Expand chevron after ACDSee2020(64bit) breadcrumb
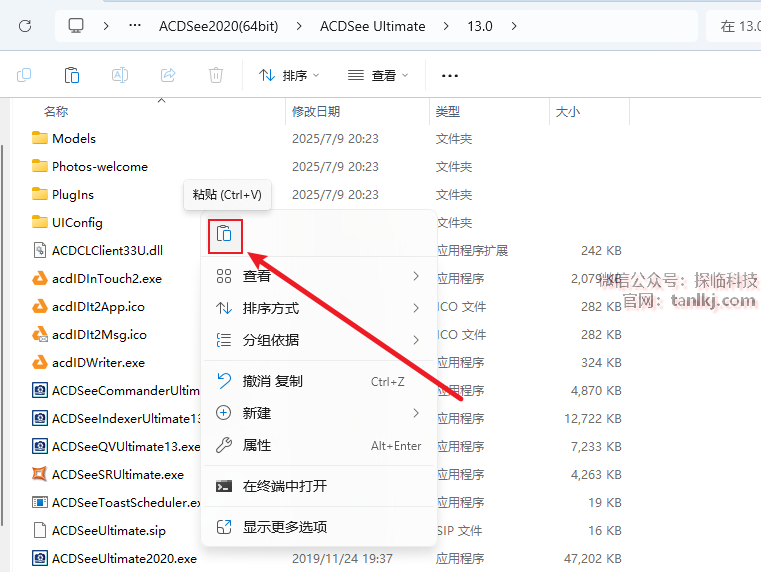This screenshot has width=761, height=573. click(299, 26)
